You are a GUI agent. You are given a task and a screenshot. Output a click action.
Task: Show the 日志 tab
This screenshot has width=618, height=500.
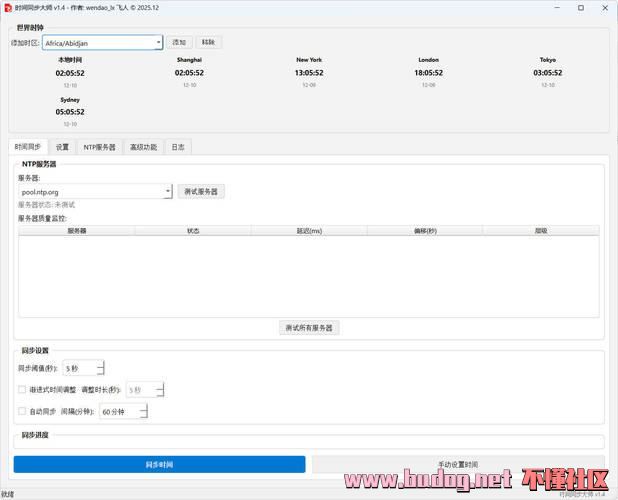pos(176,147)
